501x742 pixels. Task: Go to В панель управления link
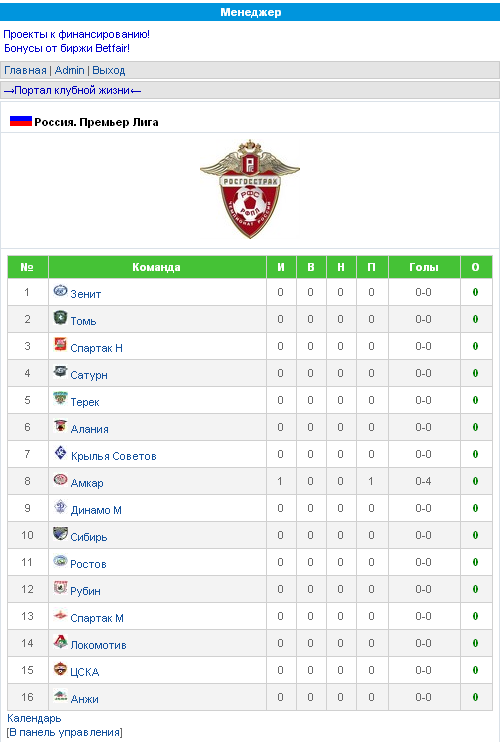click(x=65, y=733)
